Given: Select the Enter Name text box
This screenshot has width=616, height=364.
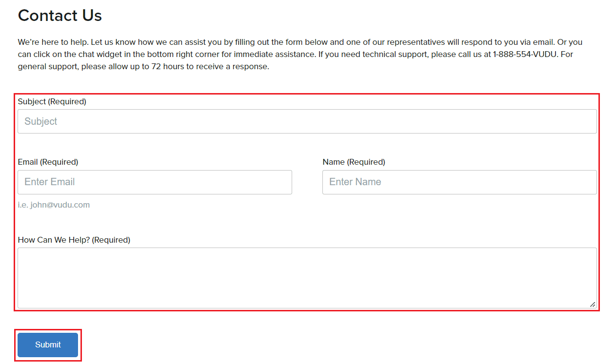Looking at the screenshot, I should point(459,182).
